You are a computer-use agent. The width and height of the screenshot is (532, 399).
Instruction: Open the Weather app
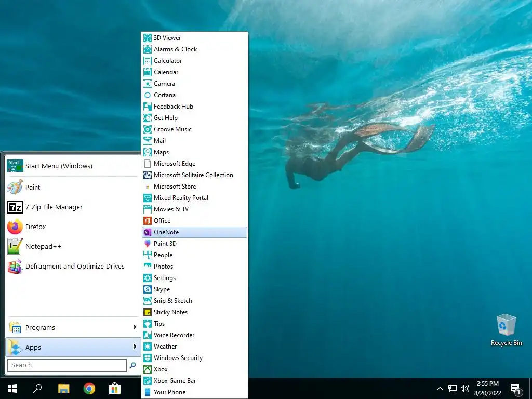tap(194, 347)
